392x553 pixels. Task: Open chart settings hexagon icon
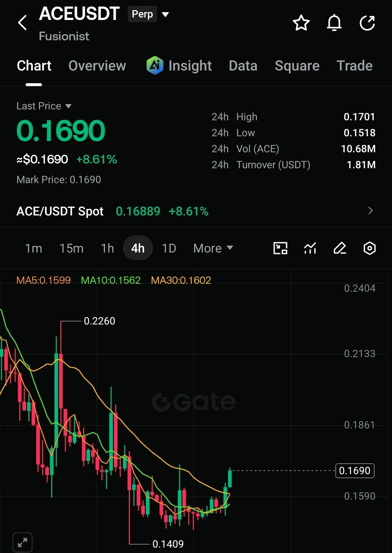369,248
